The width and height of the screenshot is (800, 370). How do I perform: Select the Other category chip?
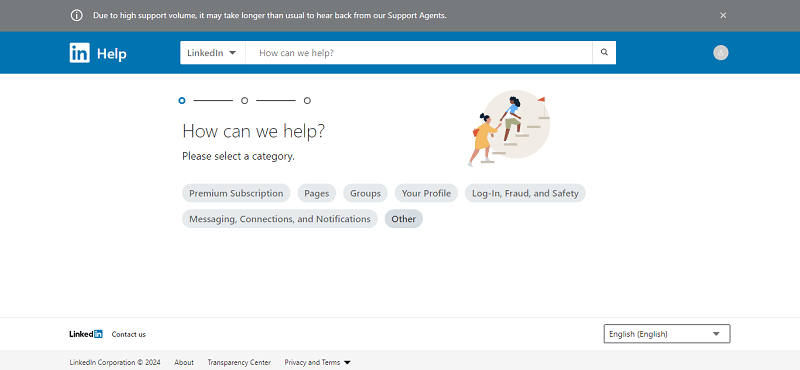point(404,219)
